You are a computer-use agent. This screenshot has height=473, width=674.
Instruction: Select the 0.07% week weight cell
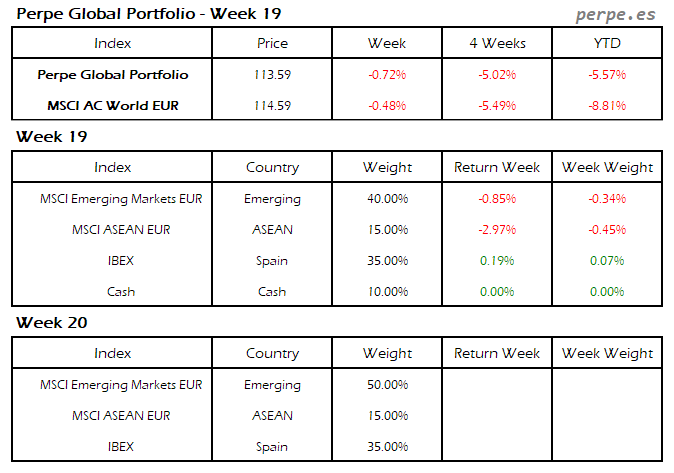point(608,261)
